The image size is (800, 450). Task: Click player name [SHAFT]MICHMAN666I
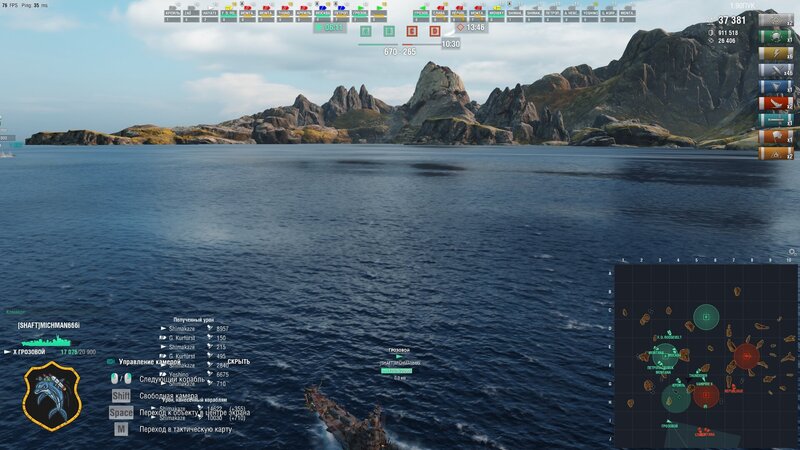pos(48,326)
